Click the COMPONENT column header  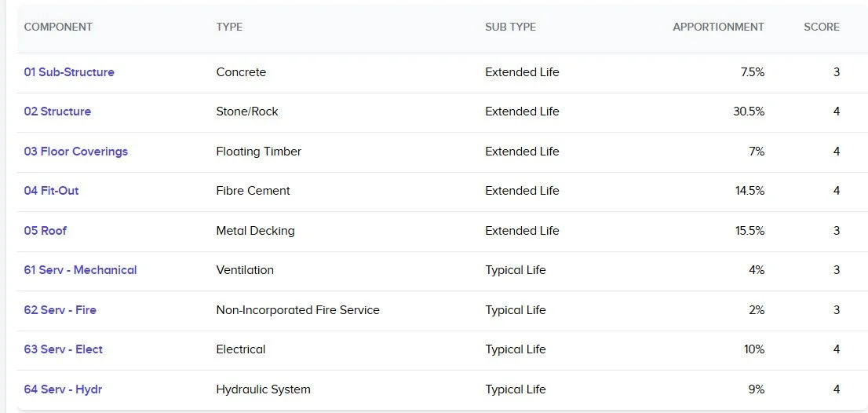[58, 27]
